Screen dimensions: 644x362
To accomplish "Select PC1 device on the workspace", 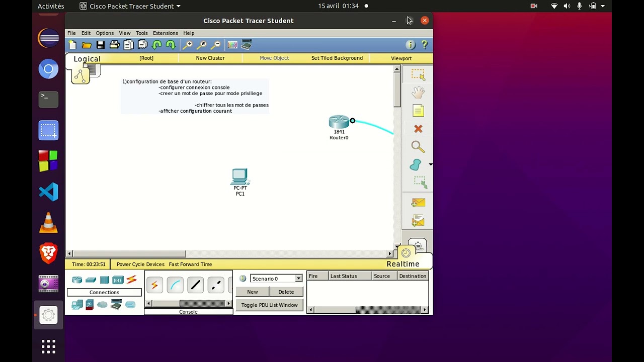I will (240, 176).
